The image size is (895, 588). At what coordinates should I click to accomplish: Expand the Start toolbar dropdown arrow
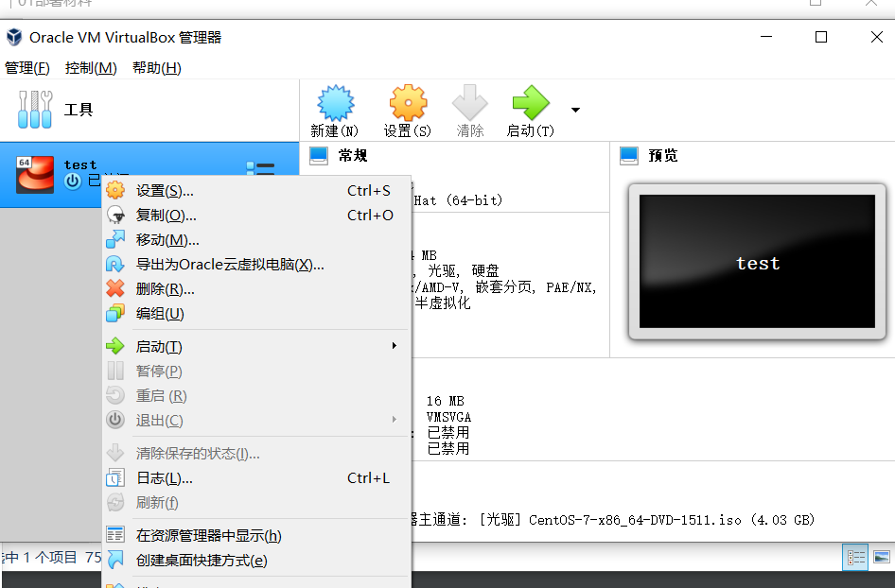point(575,110)
